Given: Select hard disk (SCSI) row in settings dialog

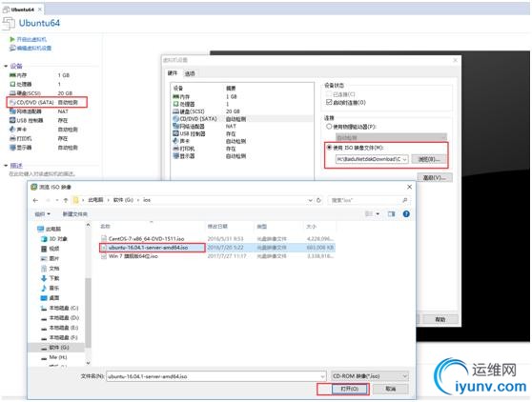Looking at the screenshot, I should point(242,111).
